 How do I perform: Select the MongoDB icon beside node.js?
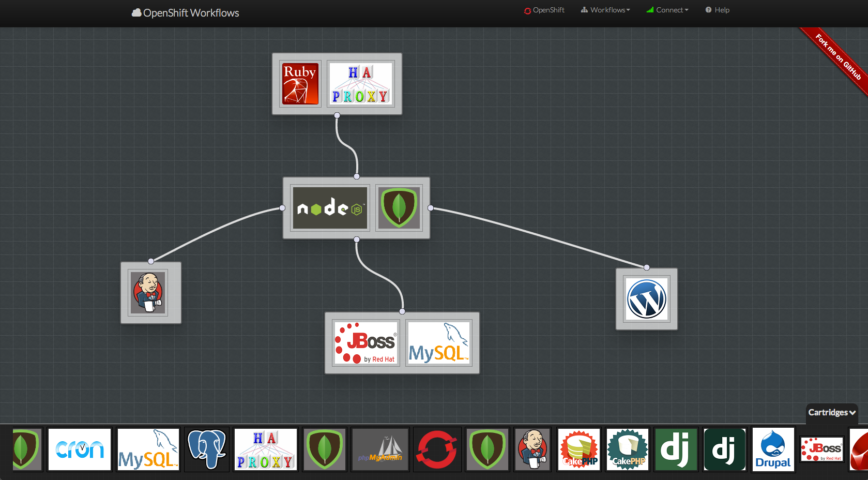(x=399, y=208)
